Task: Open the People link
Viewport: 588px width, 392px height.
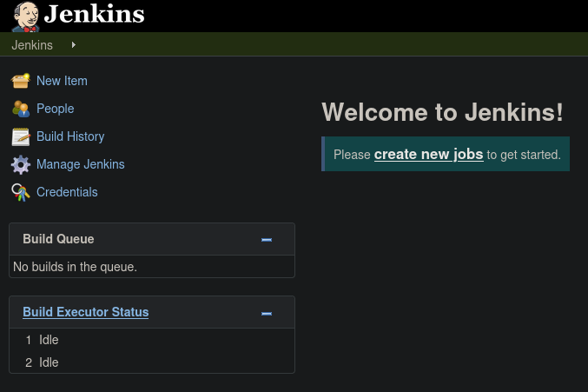Action: pyautogui.click(x=55, y=109)
